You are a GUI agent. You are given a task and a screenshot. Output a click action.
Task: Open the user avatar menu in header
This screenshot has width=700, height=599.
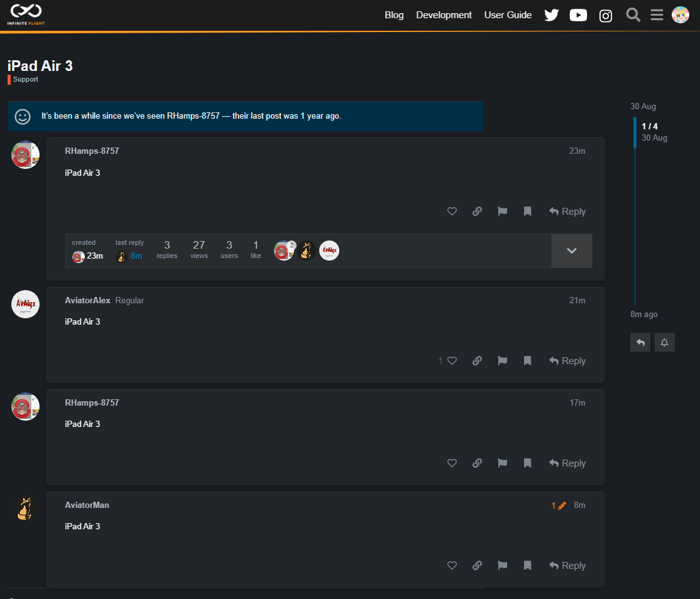pyautogui.click(x=681, y=15)
